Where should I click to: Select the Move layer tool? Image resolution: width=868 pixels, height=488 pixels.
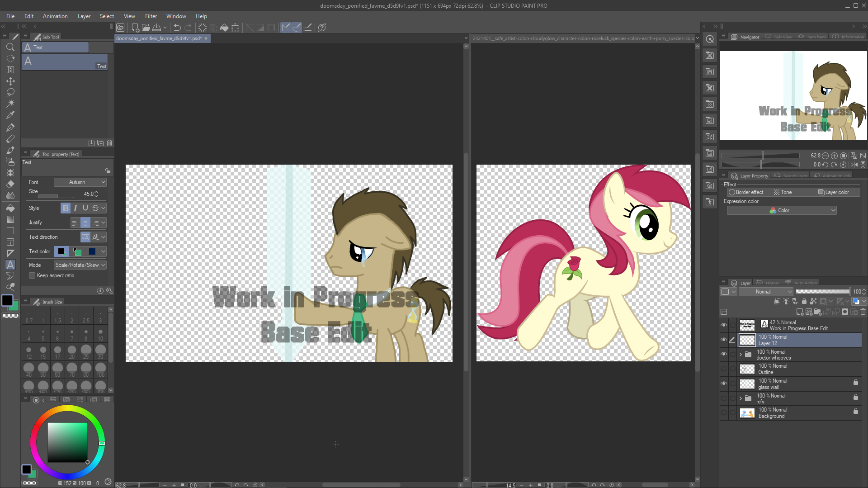pos(10,81)
